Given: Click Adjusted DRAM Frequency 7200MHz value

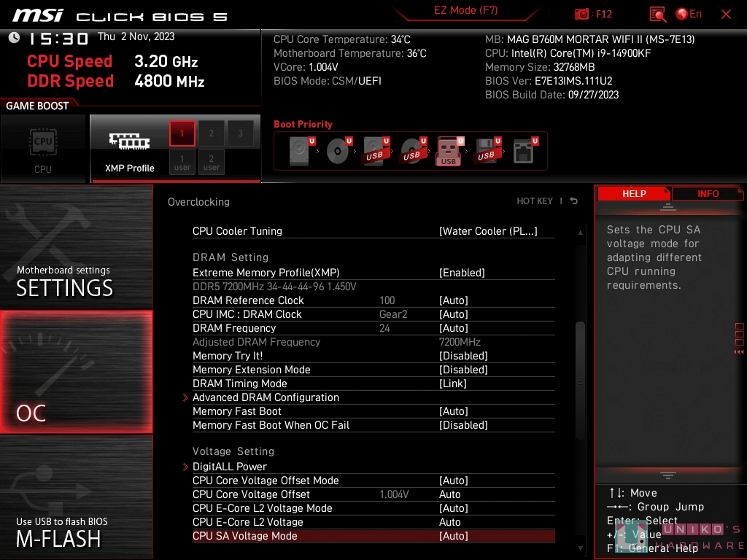Looking at the screenshot, I should [x=460, y=342].
